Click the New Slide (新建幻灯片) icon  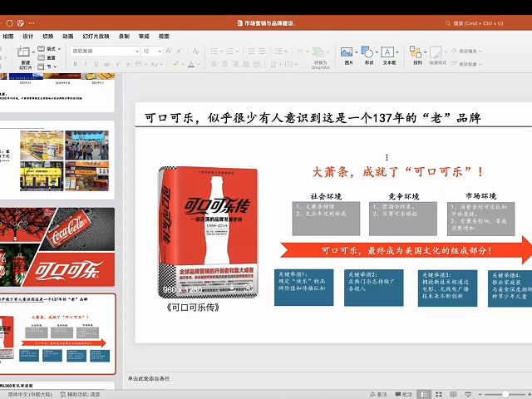23,52
